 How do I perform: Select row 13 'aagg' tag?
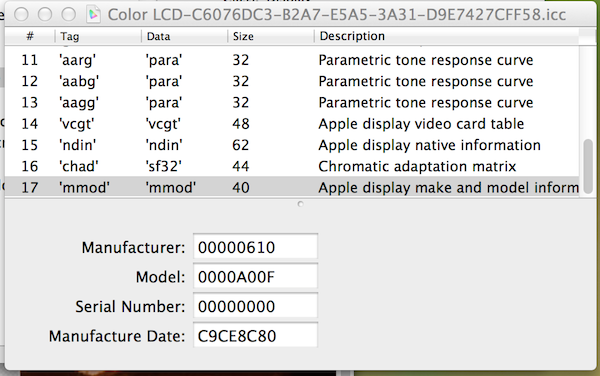click(292, 103)
